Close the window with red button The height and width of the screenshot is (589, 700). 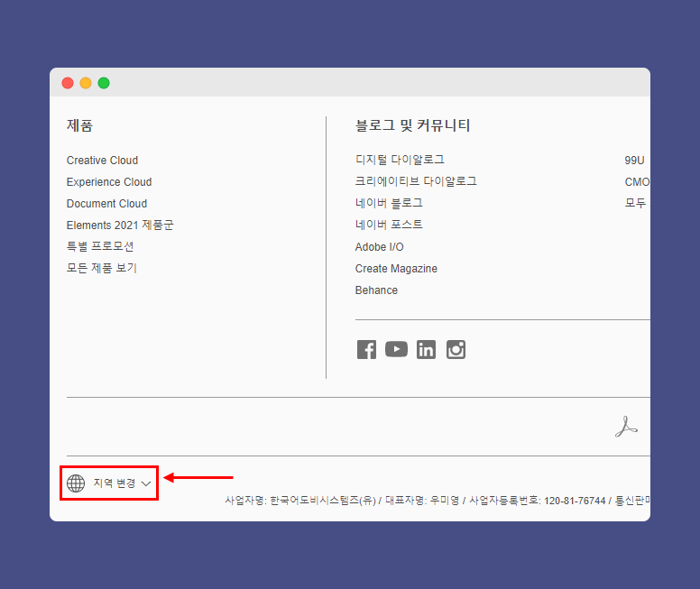[x=68, y=83]
